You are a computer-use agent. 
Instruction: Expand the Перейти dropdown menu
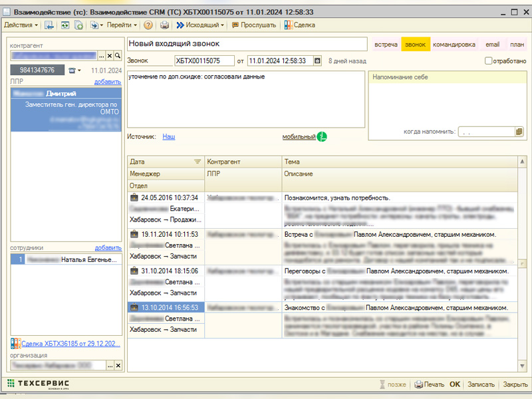pos(122,25)
